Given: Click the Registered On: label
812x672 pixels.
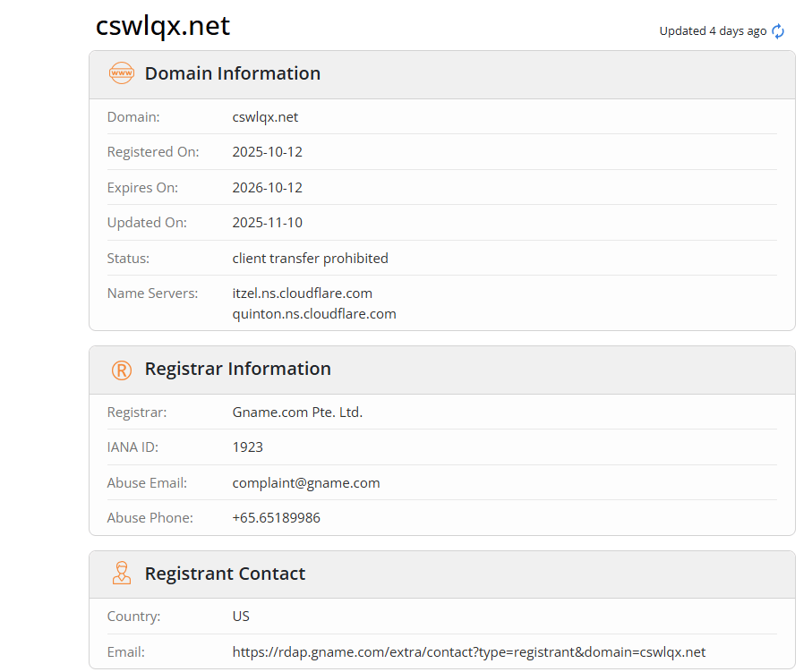Looking at the screenshot, I should click(x=153, y=152).
